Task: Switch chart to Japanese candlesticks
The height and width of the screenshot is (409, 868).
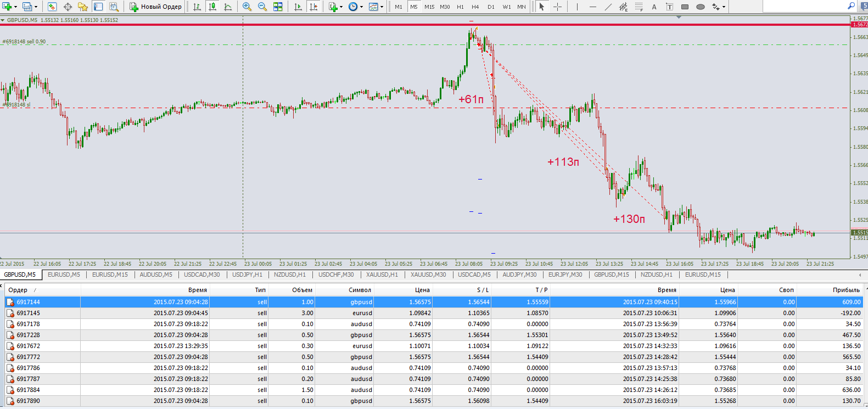Action: tap(212, 7)
